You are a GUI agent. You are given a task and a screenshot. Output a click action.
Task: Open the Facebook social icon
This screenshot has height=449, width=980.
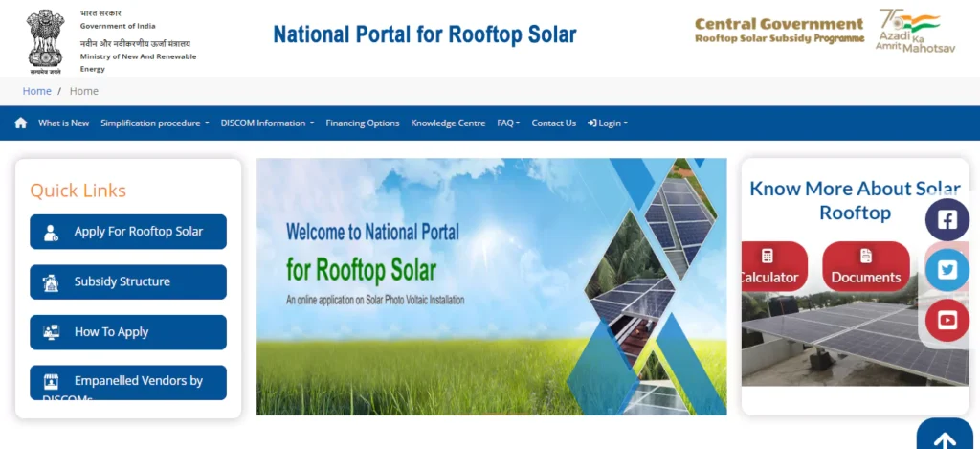pyautogui.click(x=947, y=219)
